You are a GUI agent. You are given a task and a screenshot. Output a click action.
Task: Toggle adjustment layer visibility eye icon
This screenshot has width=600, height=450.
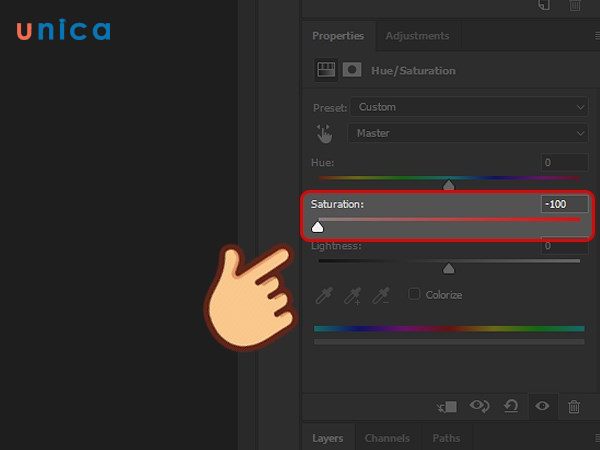(542, 406)
